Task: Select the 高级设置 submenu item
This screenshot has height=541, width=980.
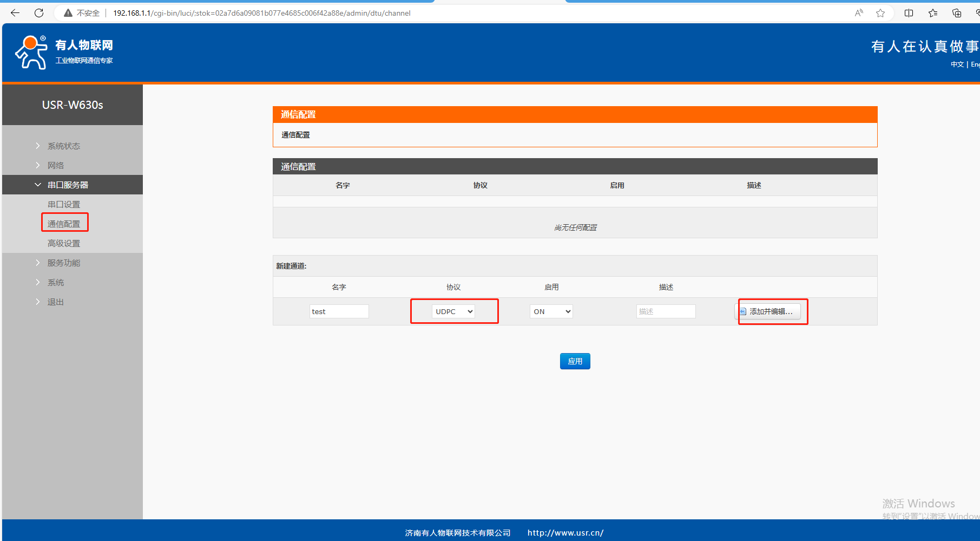Action: tap(64, 243)
